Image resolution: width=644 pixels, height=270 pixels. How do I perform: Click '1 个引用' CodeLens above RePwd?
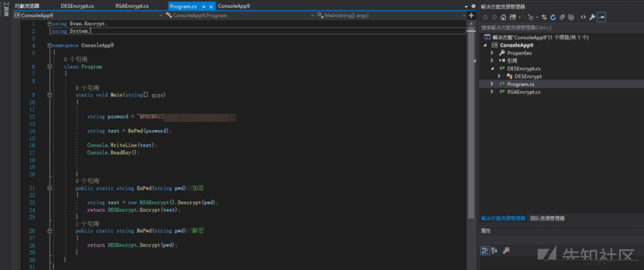[x=87, y=224]
